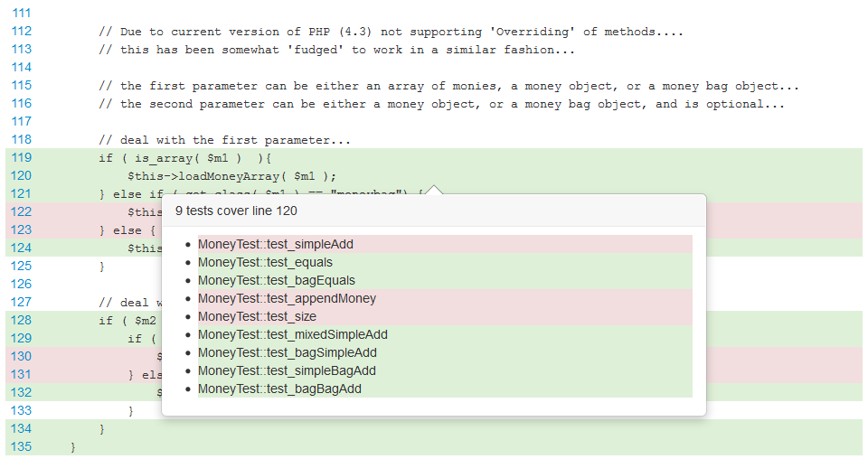
Task: Click the uncovered line number 122
Action: 22,211
